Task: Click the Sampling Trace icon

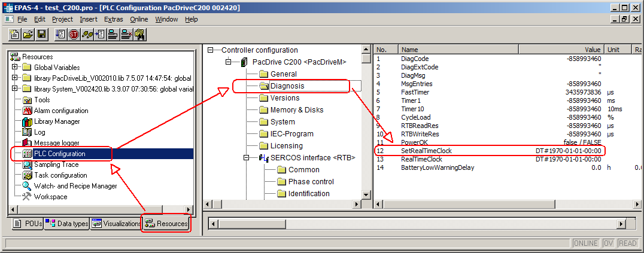Action: [28, 164]
